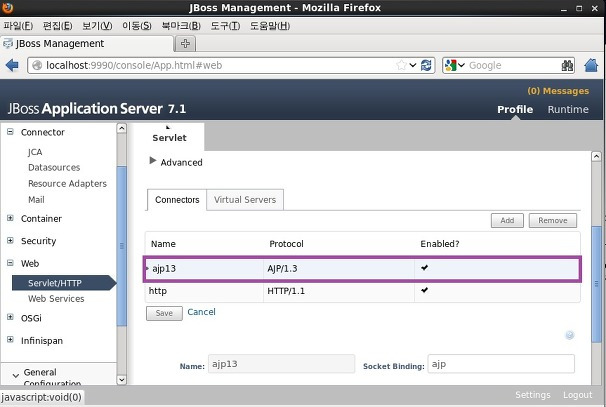Open the 파일(F) menu
The image size is (606, 407).
point(18,26)
